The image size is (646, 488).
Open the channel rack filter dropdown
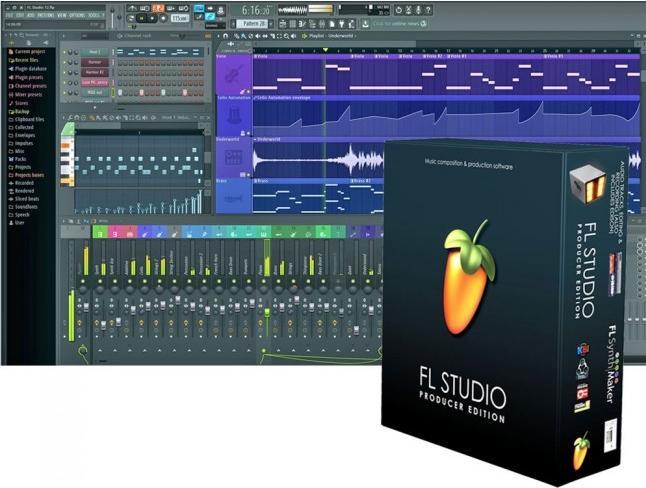(x=94, y=36)
